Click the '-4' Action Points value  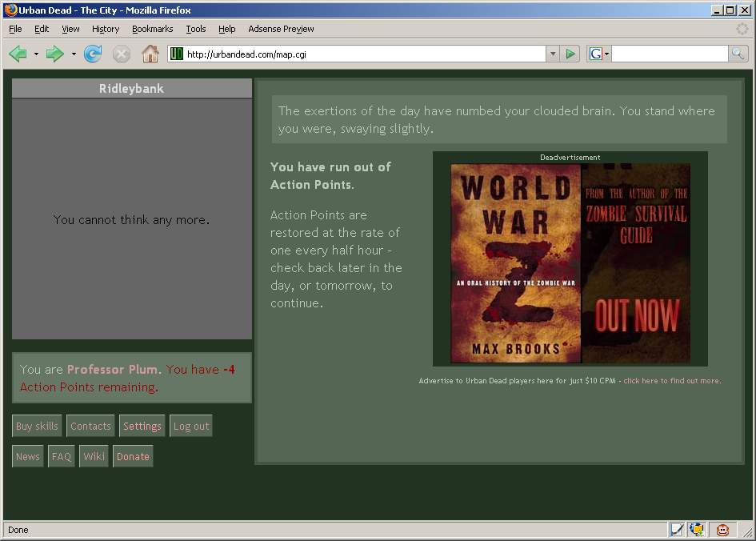[x=229, y=370]
